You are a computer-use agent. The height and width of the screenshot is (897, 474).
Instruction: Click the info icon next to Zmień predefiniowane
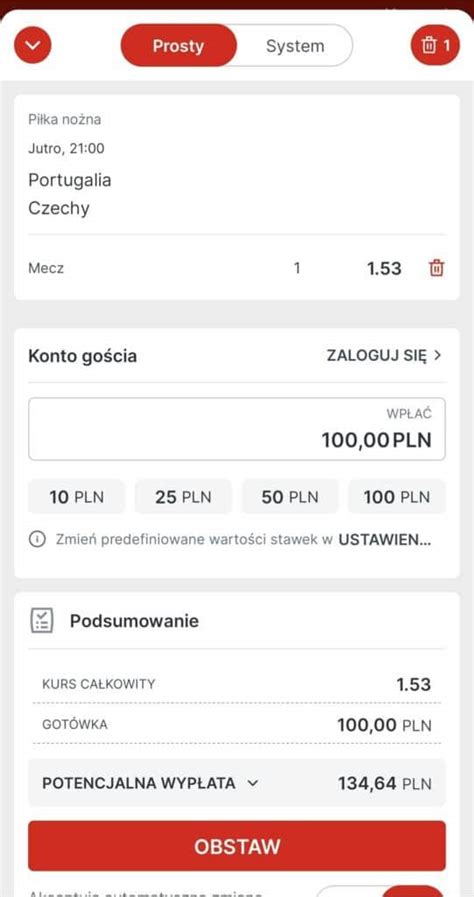[37, 539]
